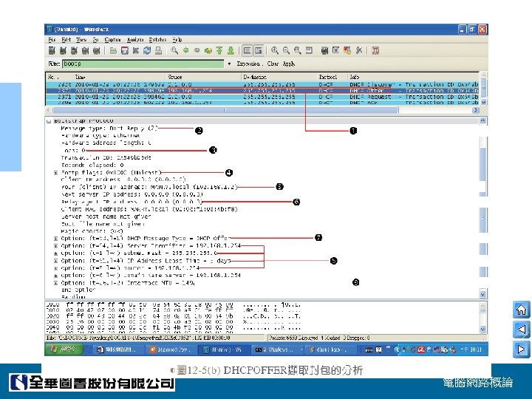This screenshot has width=532, height=399.
Task: Click the Windows Start button
Action: tap(64, 349)
